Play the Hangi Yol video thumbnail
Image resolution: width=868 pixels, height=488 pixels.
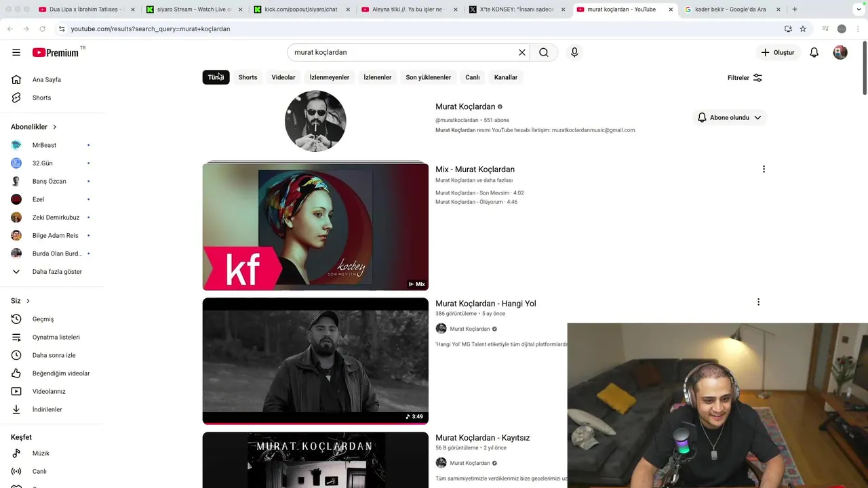(315, 361)
